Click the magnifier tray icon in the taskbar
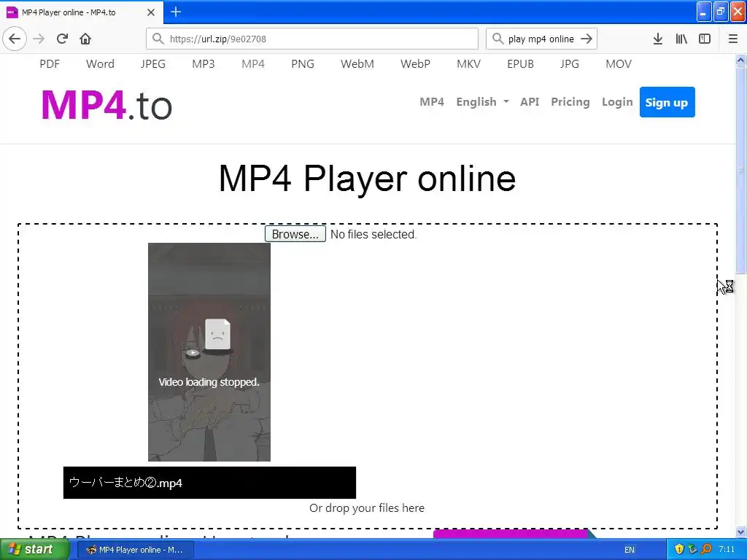The height and width of the screenshot is (560, 747). point(706,549)
